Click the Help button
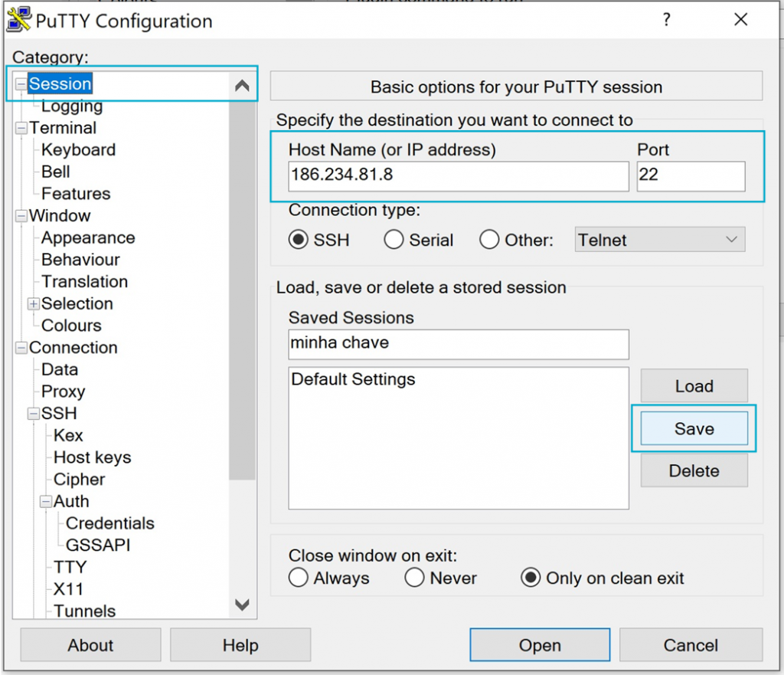 coord(240,645)
